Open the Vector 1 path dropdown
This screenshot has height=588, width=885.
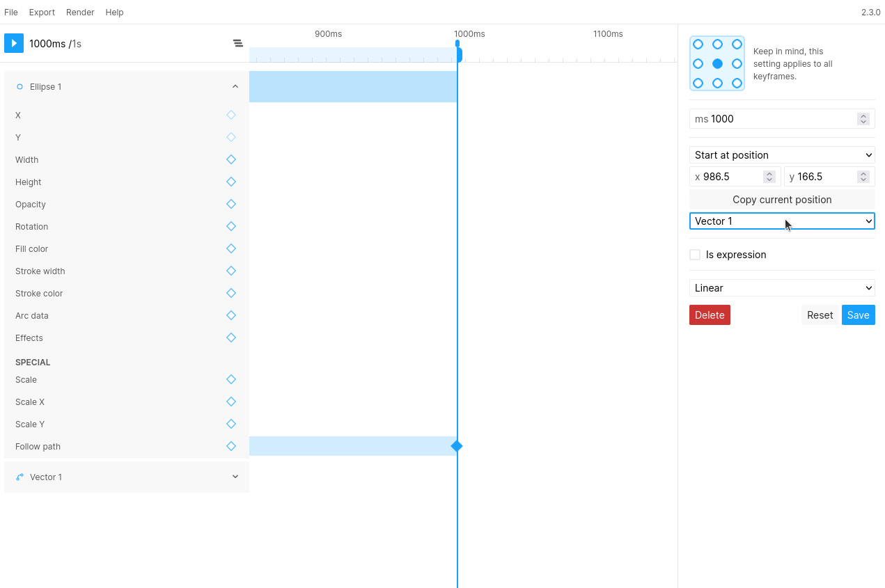pyautogui.click(x=782, y=221)
